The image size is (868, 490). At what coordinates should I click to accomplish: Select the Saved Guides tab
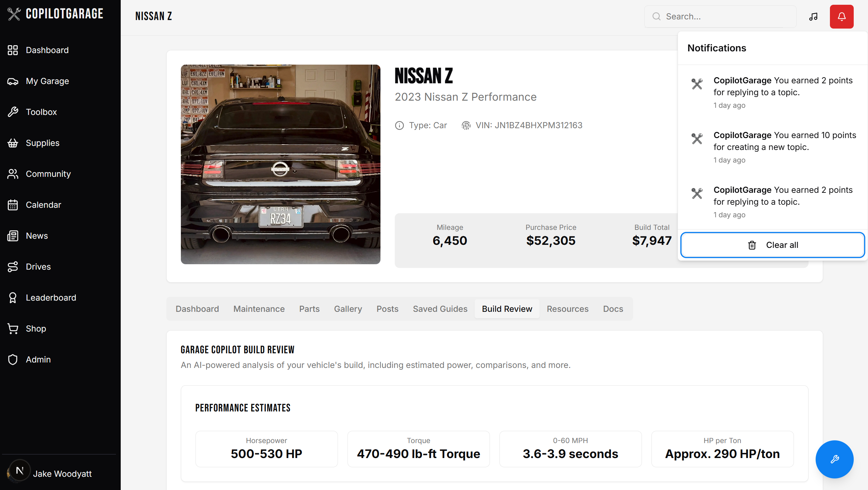coord(440,309)
